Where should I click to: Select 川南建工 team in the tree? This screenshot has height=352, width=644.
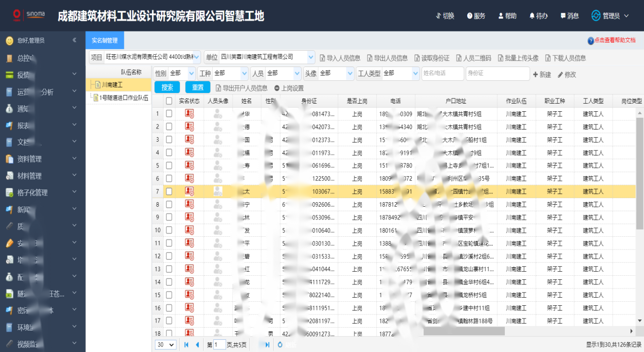(112, 85)
